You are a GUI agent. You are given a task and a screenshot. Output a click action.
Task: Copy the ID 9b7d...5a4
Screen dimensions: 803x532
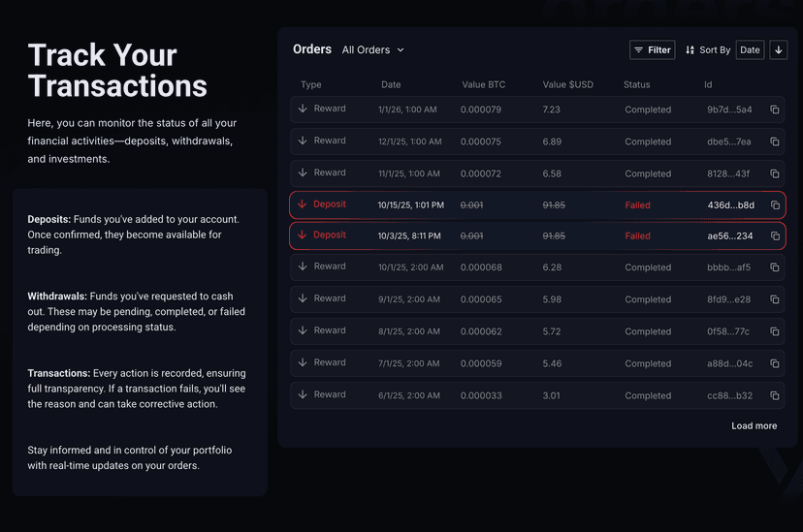point(774,110)
